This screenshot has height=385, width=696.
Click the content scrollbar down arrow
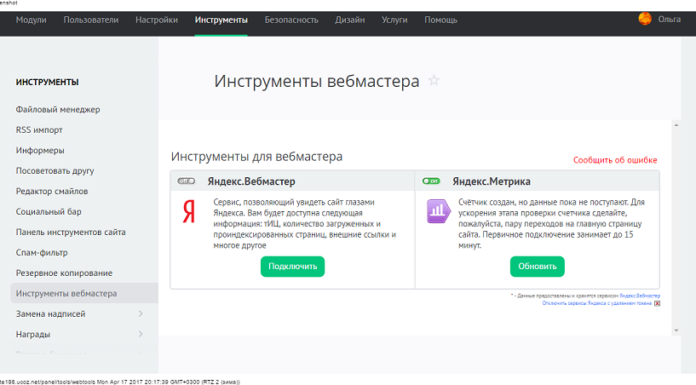[x=676, y=330]
